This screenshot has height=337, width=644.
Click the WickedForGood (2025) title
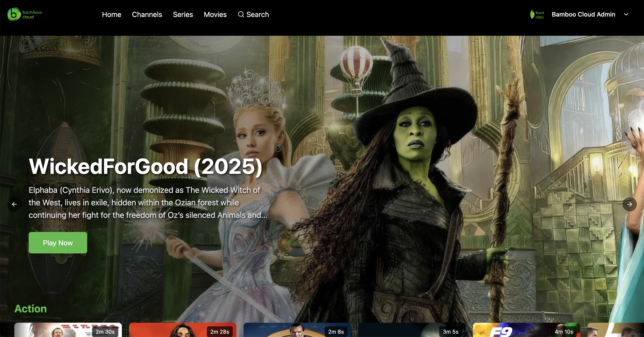pyautogui.click(x=146, y=166)
